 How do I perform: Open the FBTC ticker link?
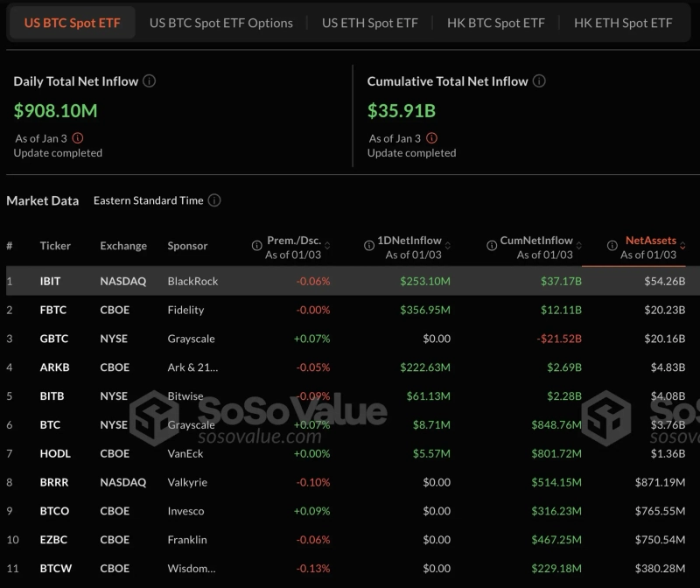pyautogui.click(x=53, y=310)
